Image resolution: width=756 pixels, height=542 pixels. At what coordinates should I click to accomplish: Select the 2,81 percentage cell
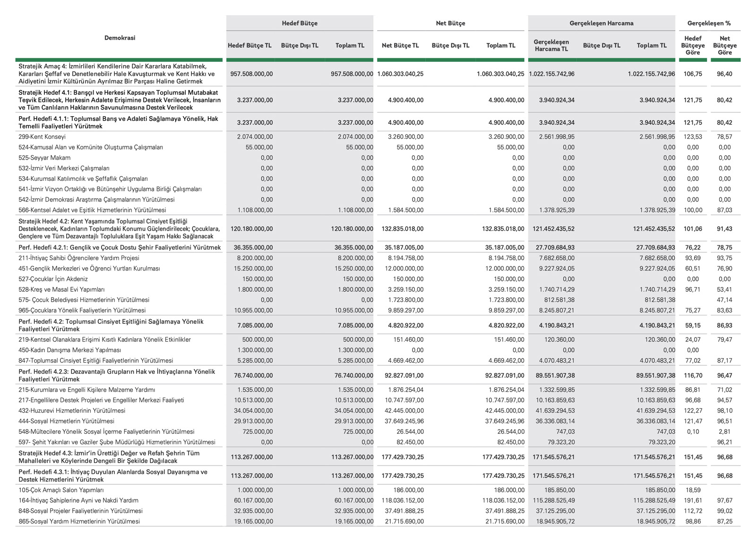click(x=724, y=432)
